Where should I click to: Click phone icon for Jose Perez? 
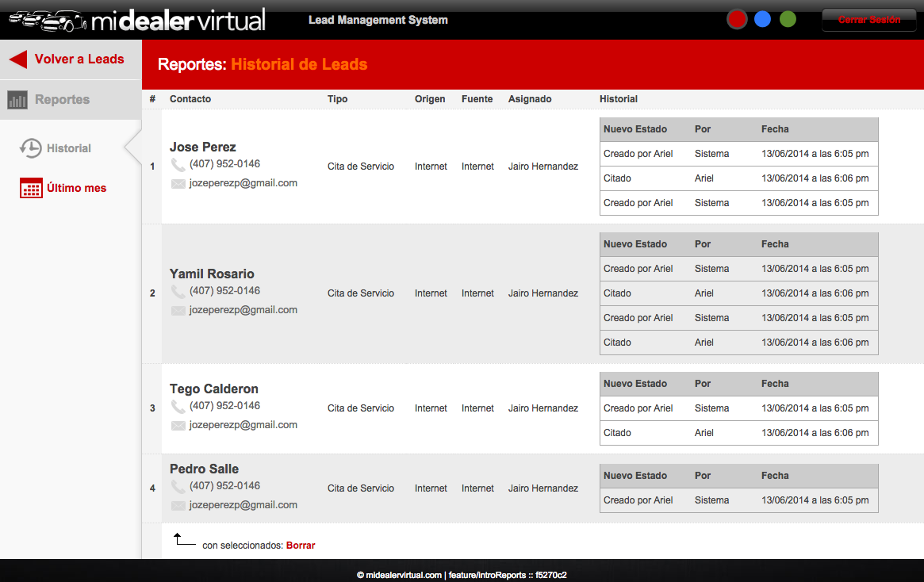click(178, 164)
